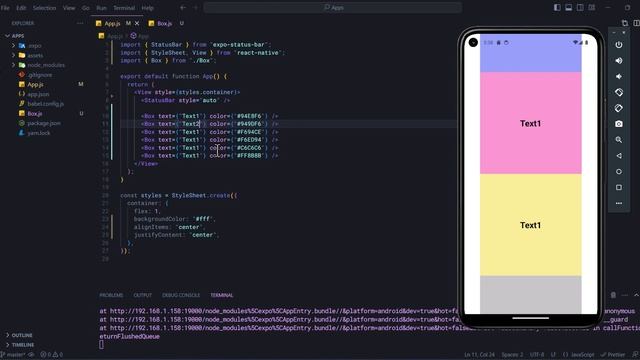Open the Help menu
The image size is (640, 360).
click(147, 8)
